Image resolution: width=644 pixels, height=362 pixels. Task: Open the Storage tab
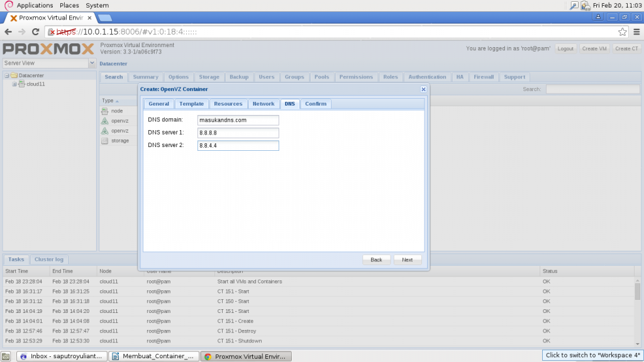[209, 77]
